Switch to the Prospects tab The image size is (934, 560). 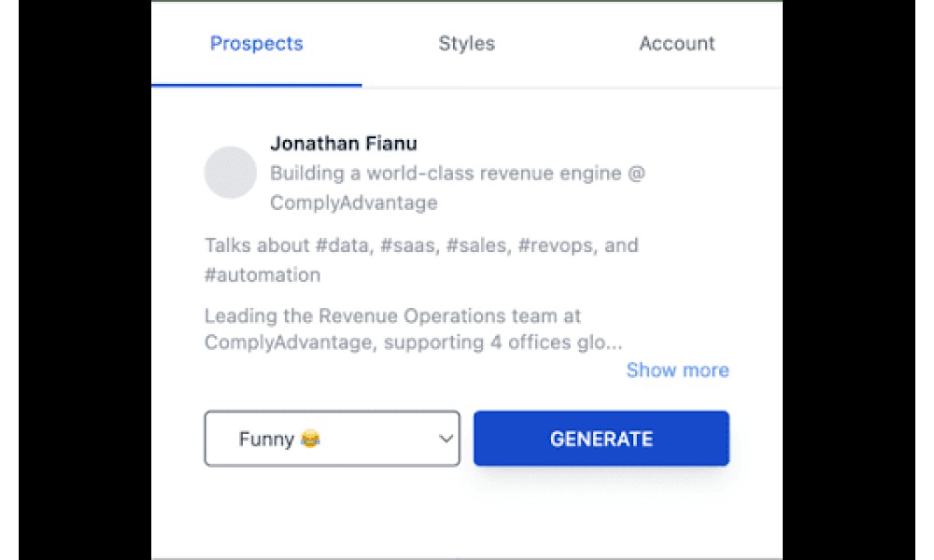[x=256, y=44]
